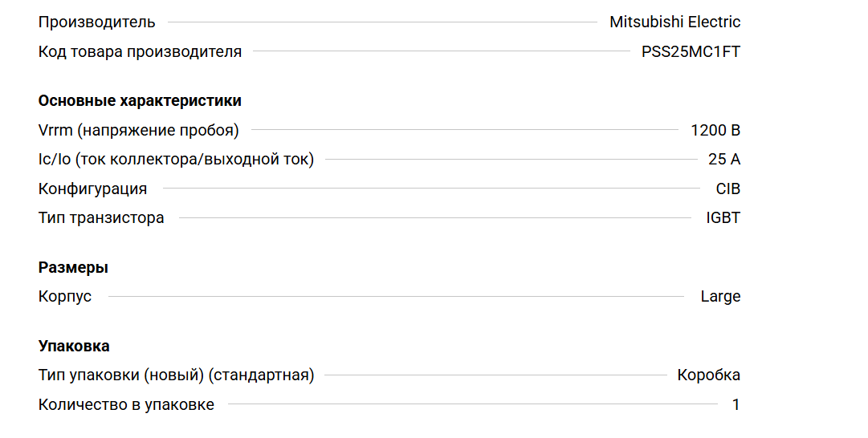Click the Конфигурация label
This screenshot has height=438, width=868.
click(92, 189)
